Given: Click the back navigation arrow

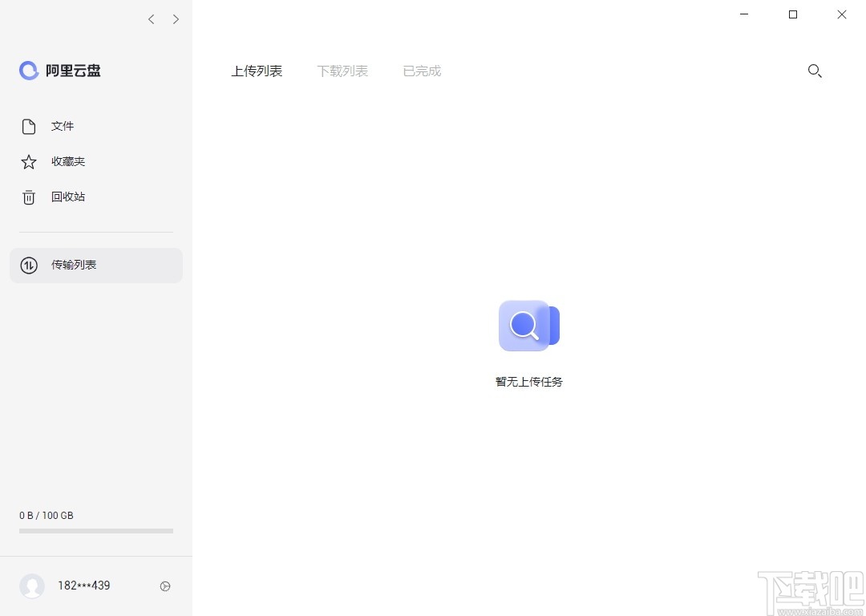Looking at the screenshot, I should (151, 19).
